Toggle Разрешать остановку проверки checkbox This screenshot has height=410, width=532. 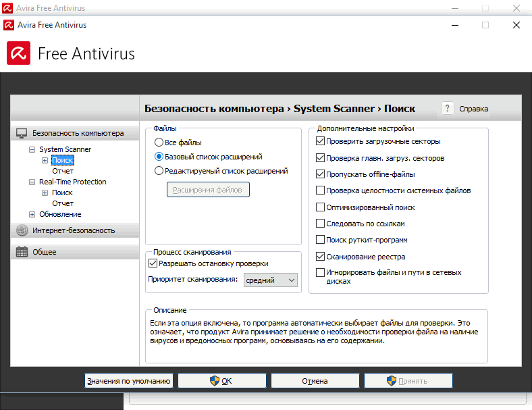click(x=153, y=263)
